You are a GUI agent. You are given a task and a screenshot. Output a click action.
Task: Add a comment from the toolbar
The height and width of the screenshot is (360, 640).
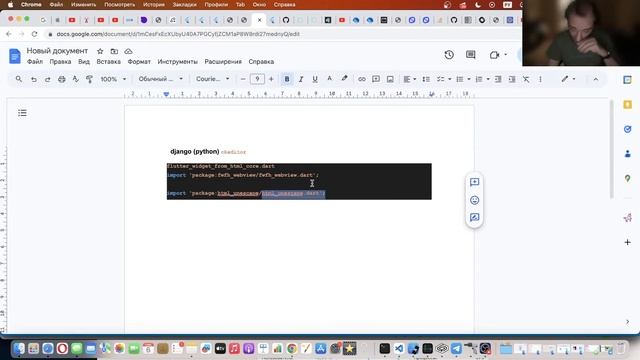click(376, 79)
